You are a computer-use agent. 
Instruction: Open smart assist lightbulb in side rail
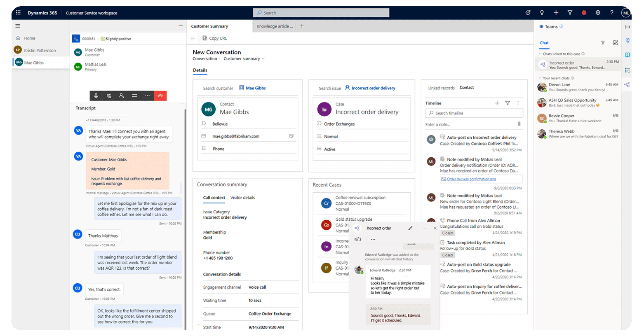628,41
